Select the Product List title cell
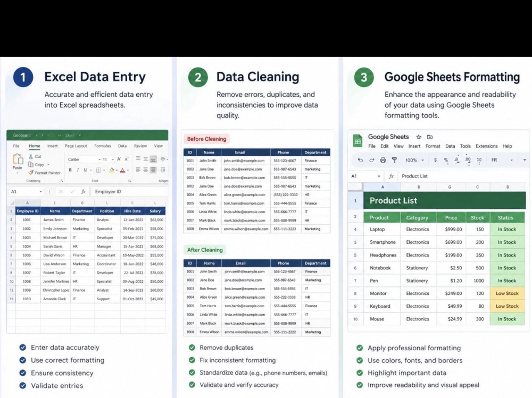Viewport: 532px width, 398px height. pos(444,200)
